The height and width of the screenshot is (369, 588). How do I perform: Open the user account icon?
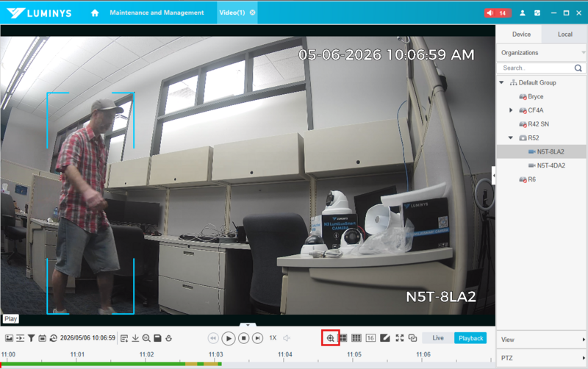click(523, 12)
